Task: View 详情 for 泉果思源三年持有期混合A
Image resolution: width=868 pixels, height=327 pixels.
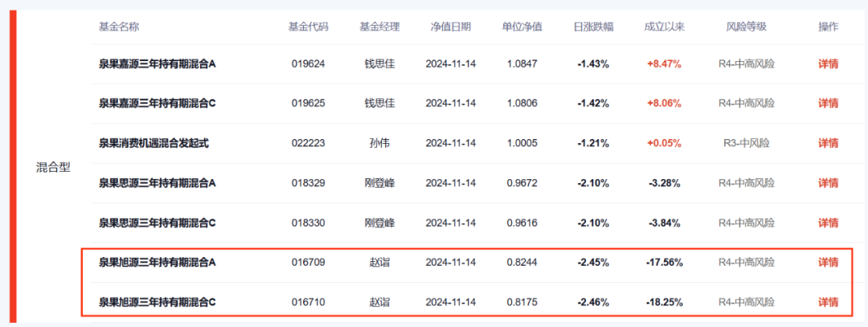Action: [828, 183]
